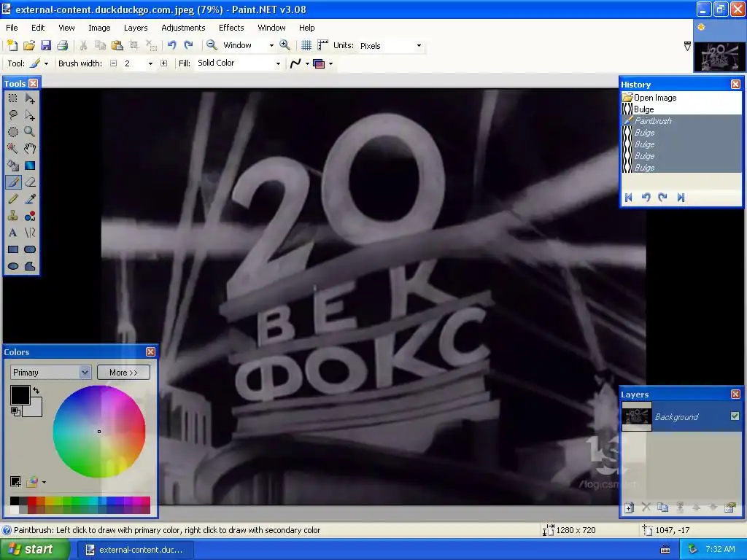Click the Windows start button

[x=35, y=549]
